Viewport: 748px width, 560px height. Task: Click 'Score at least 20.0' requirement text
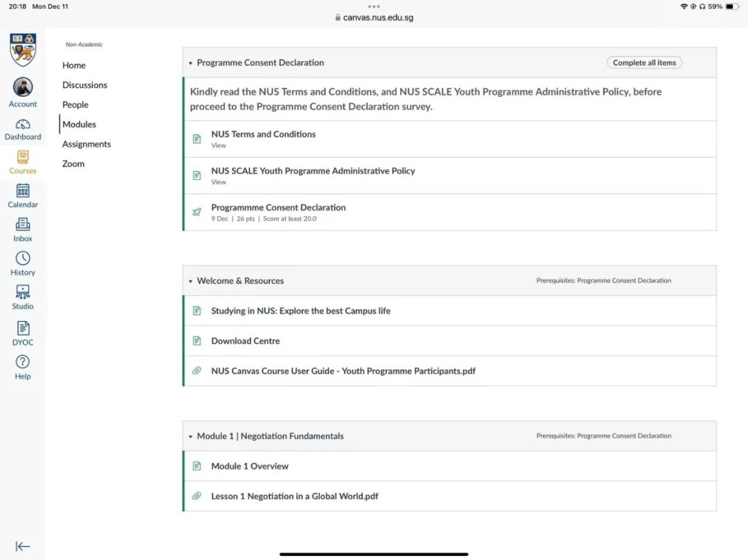[290, 219]
